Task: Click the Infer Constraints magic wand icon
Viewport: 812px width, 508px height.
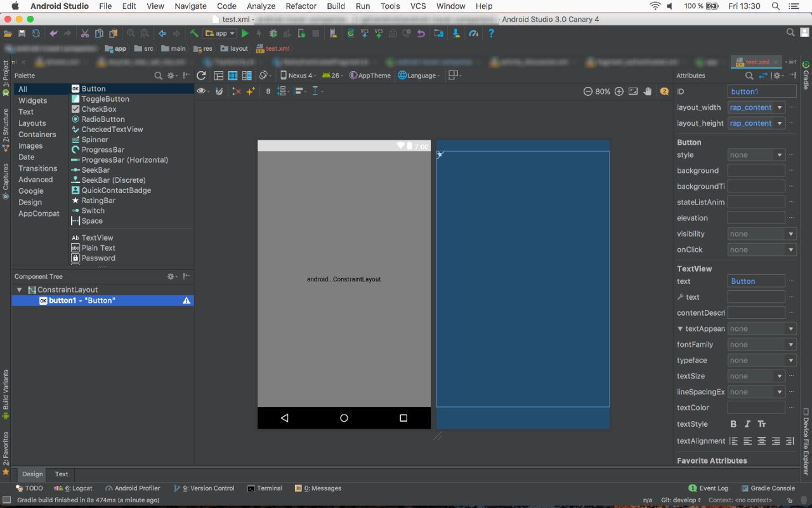Action: 251,91
